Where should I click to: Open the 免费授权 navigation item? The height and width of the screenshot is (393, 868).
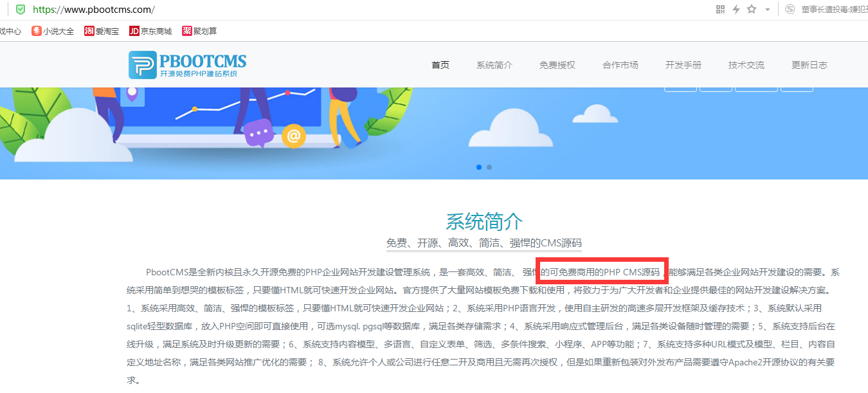tap(557, 65)
